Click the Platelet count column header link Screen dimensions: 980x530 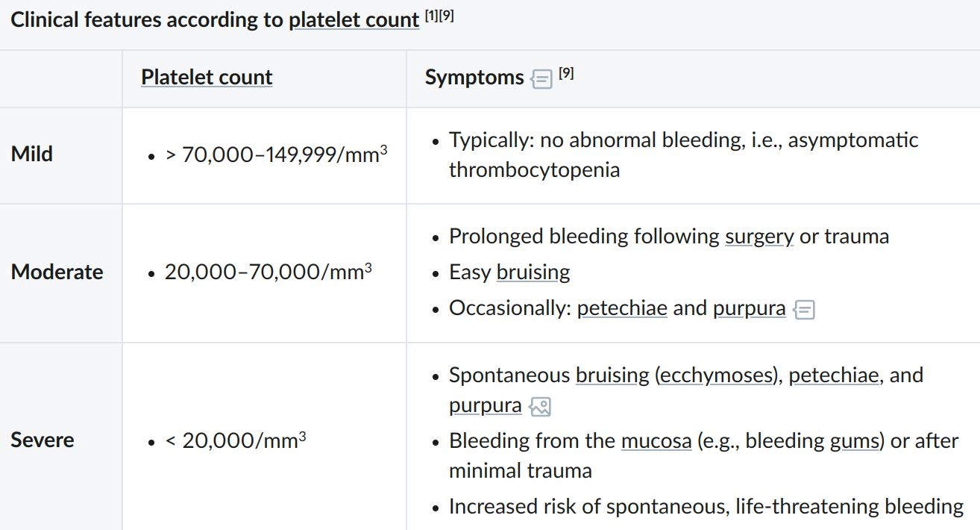(207, 77)
